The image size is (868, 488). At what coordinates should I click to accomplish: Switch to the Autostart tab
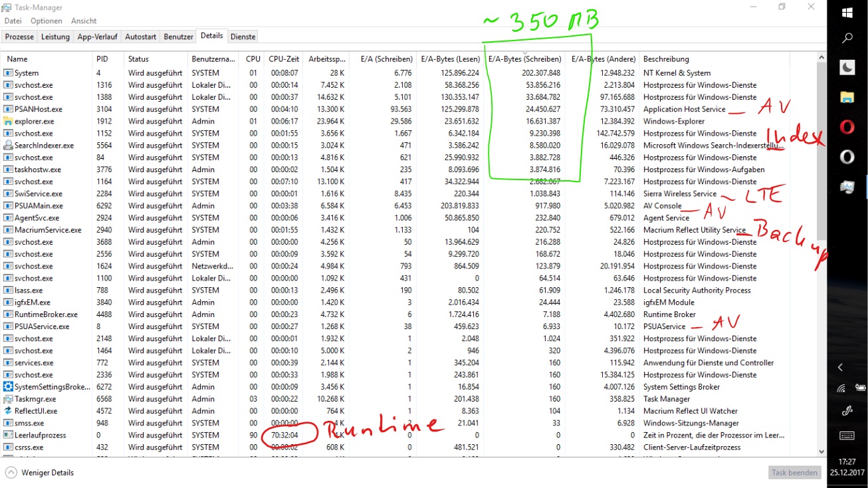point(141,37)
